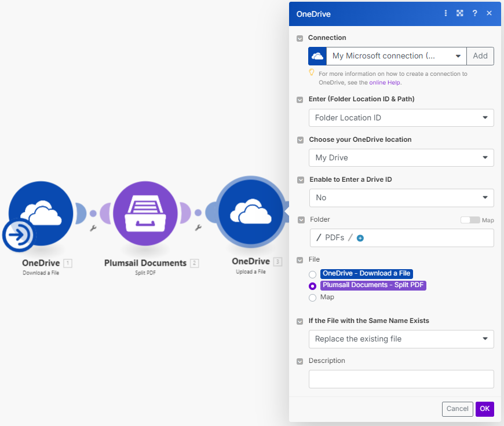This screenshot has width=504, height=426.
Task: Toggle the Folder Map switch
Action: click(470, 220)
